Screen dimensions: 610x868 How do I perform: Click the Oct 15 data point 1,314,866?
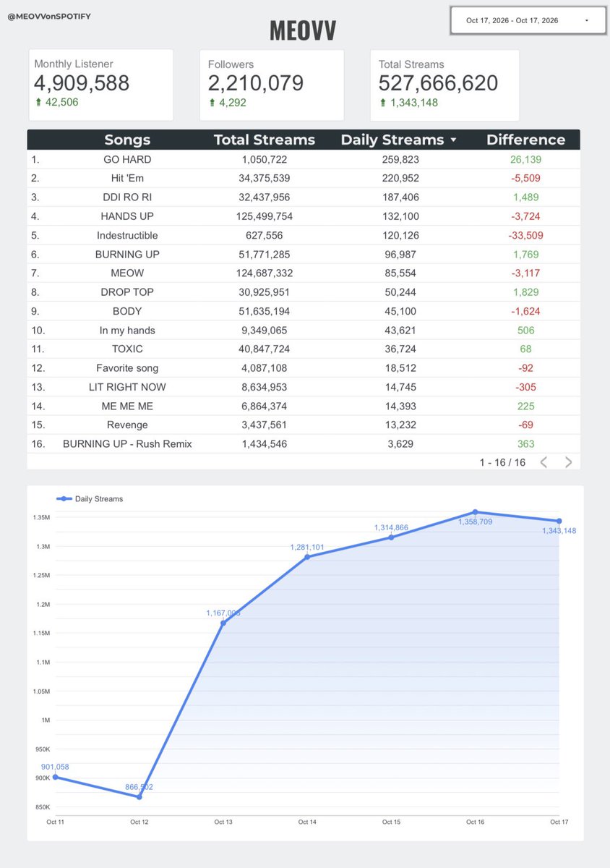pos(391,537)
